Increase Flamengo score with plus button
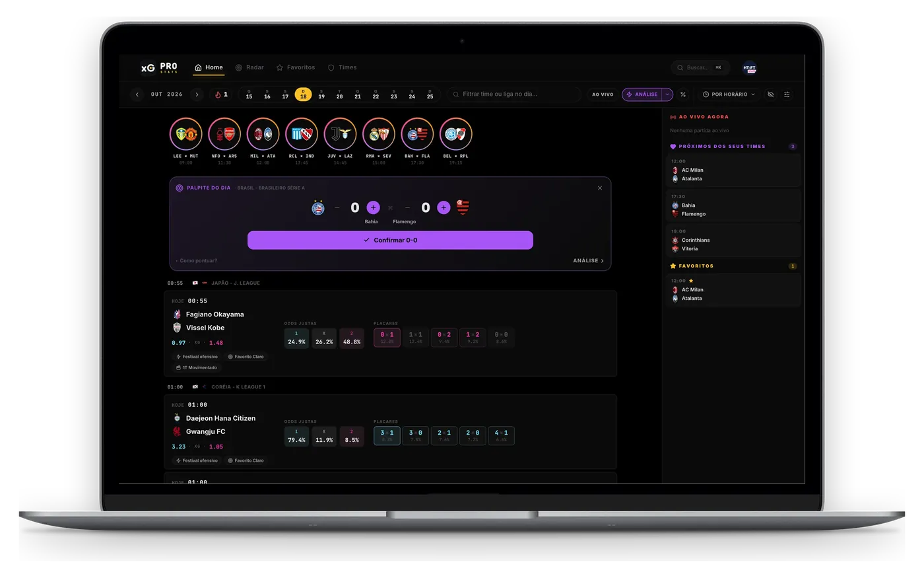This screenshot has height=578, width=924. 444,207
